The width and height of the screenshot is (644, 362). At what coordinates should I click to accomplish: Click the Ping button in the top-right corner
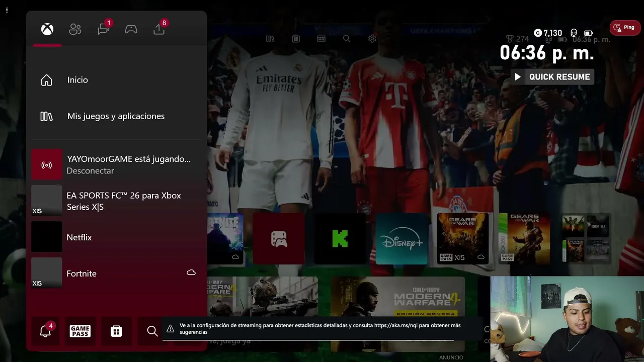click(625, 28)
